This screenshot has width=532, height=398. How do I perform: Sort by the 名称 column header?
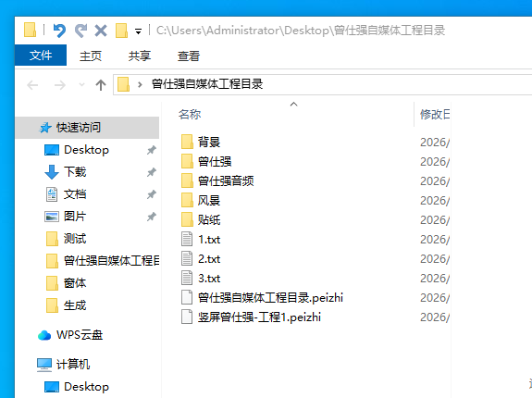point(190,115)
